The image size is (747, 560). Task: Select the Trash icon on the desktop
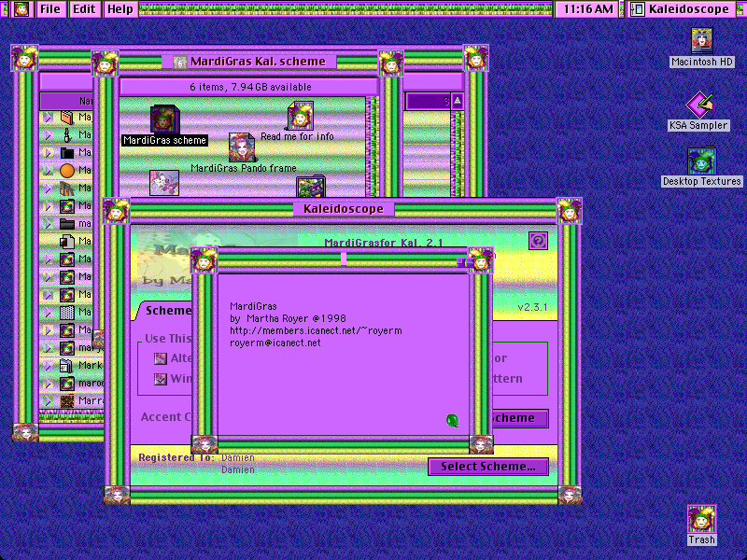(x=701, y=519)
